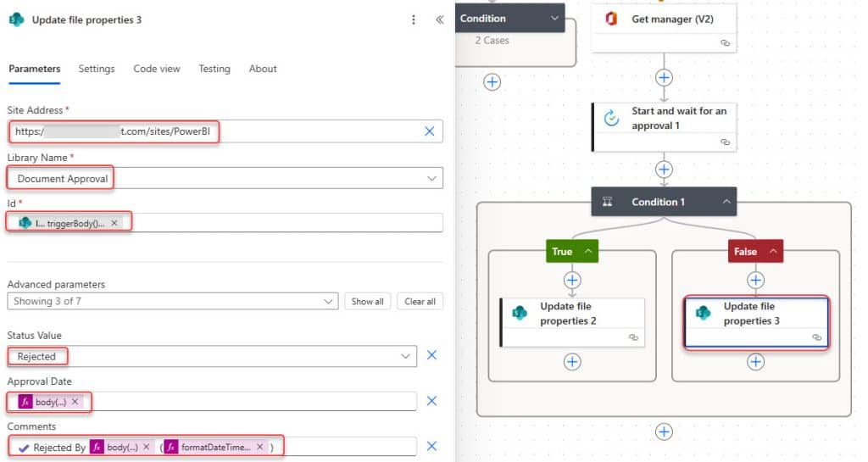Switch to the Parameters tab
Screen dimensions: 868x462
[x=34, y=69]
